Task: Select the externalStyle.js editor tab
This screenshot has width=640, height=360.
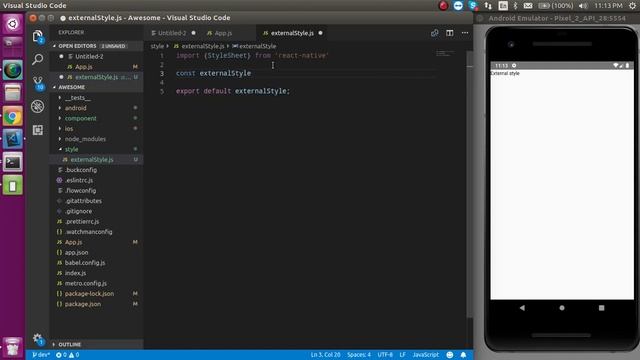Action: (x=292, y=33)
